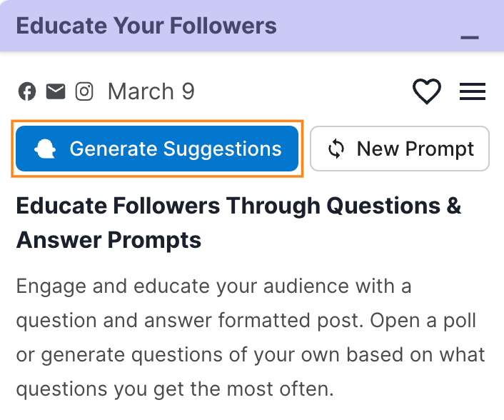Click the email envelope channel icon
Image resolution: width=504 pixels, height=420 pixels.
click(x=56, y=91)
